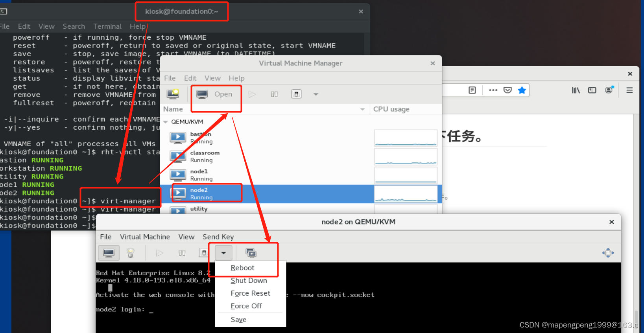Image resolution: width=644 pixels, height=333 pixels.
Task: Click the manage snapshots icon in node2 window
Action: [x=251, y=253]
